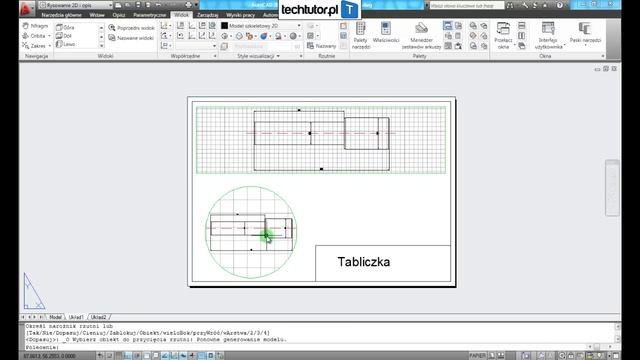Click the Nfragm (pan) navigation tool
This screenshot has height=360, width=640.
click(x=36, y=26)
